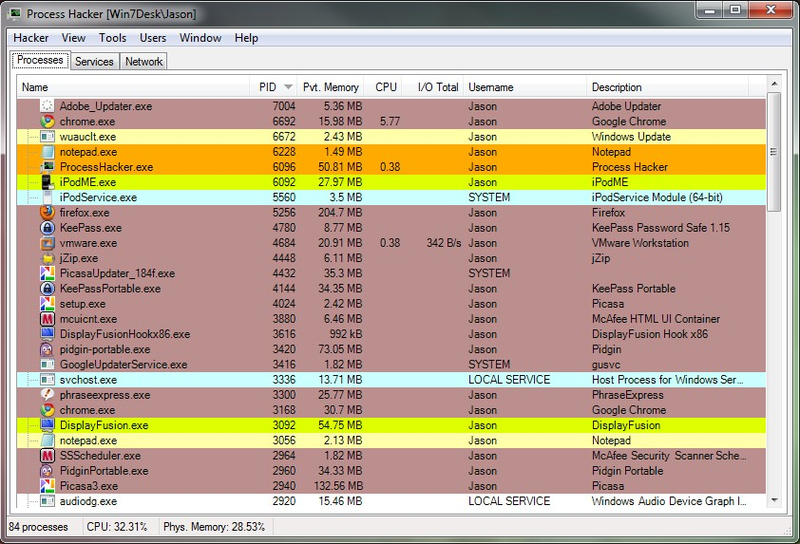Click the scrollbar down arrow
This screenshot has width=800, height=544.
pyautogui.click(x=774, y=501)
